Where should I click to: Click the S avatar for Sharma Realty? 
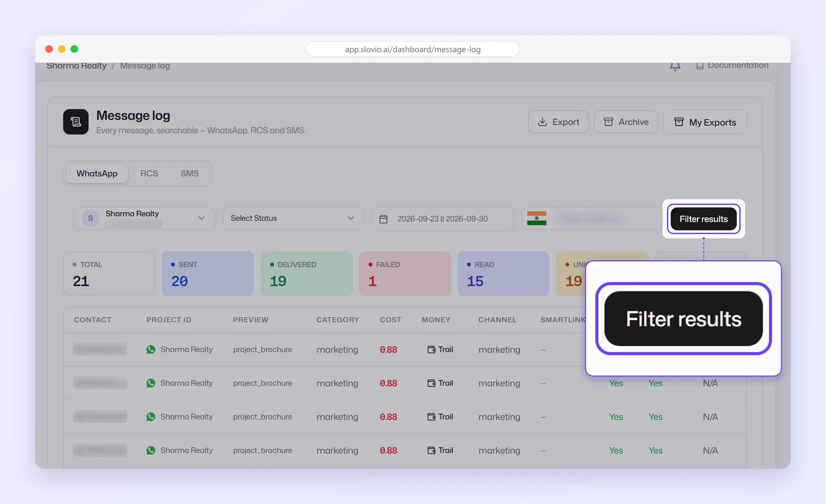click(x=90, y=218)
